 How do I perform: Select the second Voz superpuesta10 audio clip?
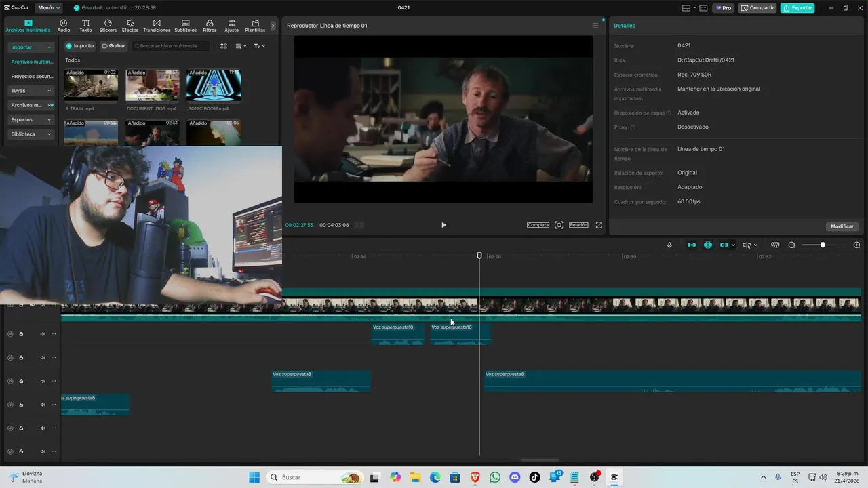pos(460,334)
